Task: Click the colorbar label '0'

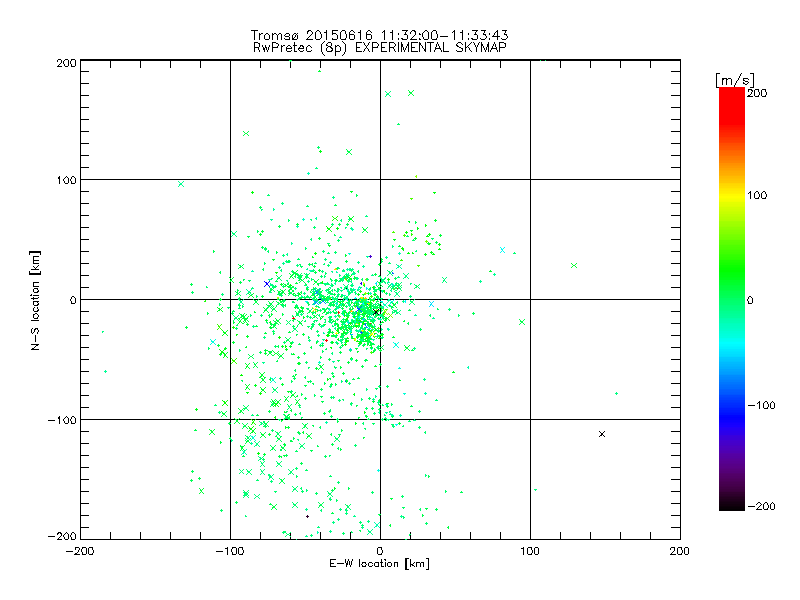Action: coord(750,301)
